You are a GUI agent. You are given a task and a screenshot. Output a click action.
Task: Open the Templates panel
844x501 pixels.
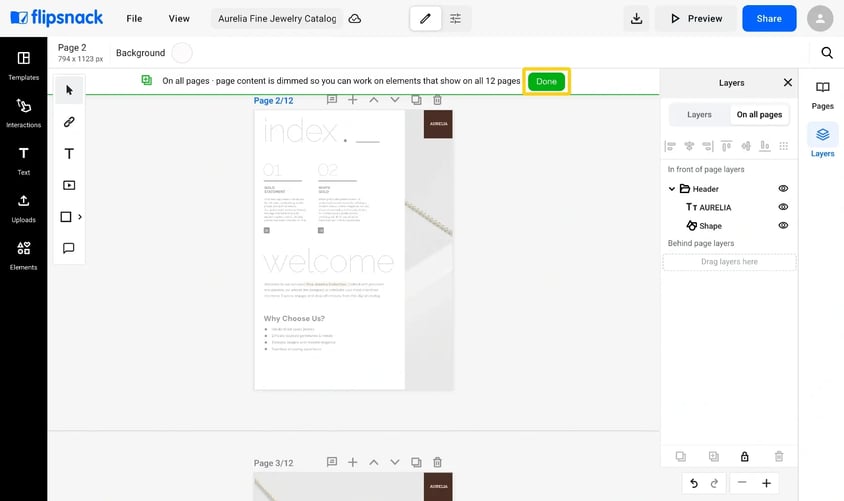click(24, 66)
